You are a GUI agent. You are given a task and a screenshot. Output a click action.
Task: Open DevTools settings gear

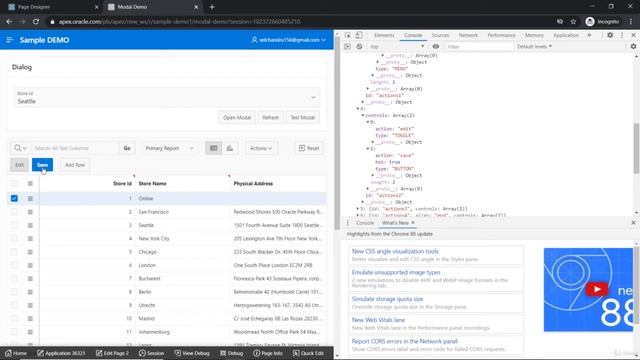coord(610,36)
